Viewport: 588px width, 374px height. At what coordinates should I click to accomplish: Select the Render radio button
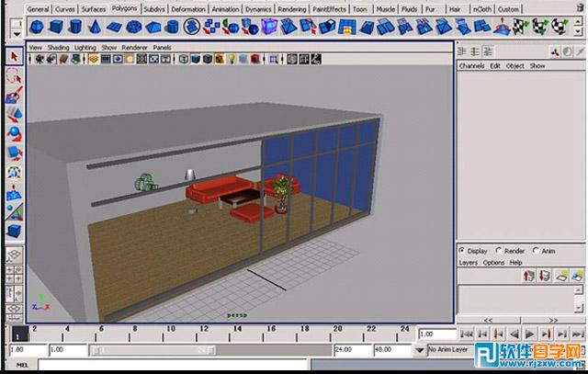499,250
